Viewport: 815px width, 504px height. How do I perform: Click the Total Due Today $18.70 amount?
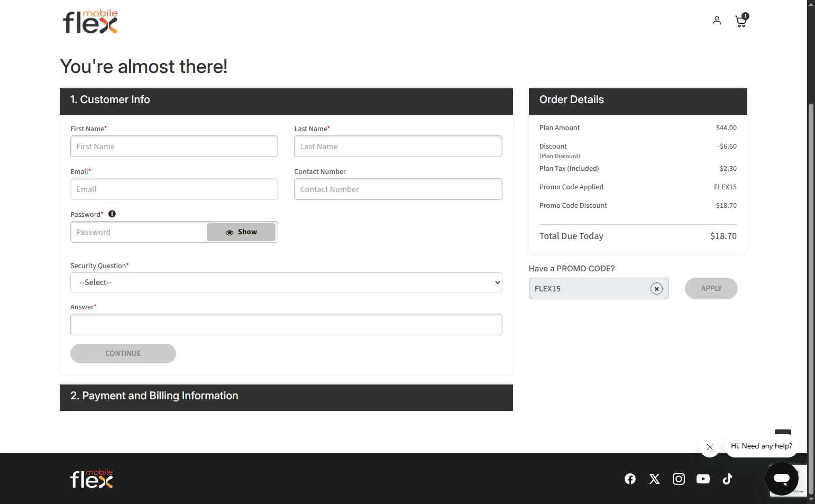pyautogui.click(x=723, y=236)
